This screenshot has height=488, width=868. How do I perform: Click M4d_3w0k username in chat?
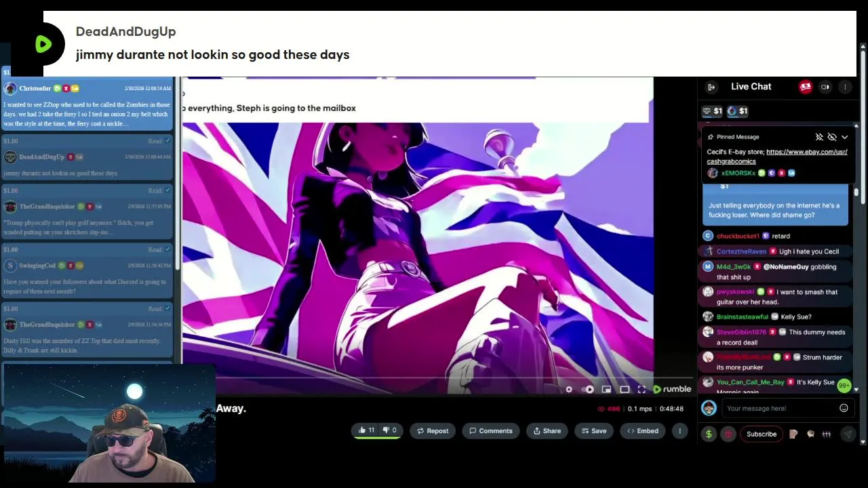734,267
